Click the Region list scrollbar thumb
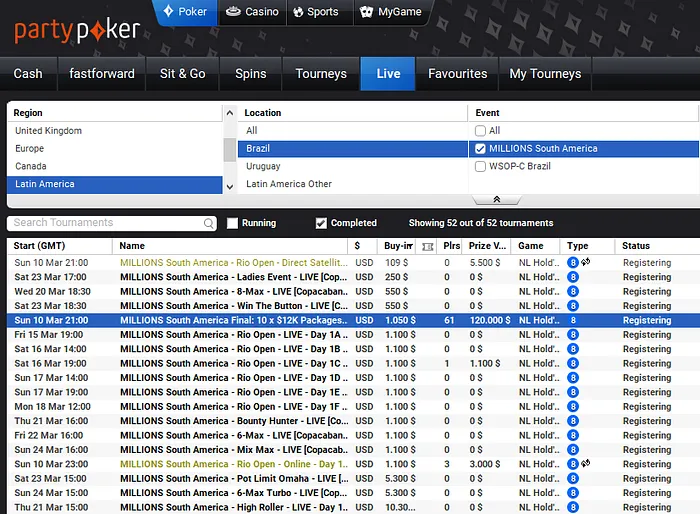 click(229, 150)
